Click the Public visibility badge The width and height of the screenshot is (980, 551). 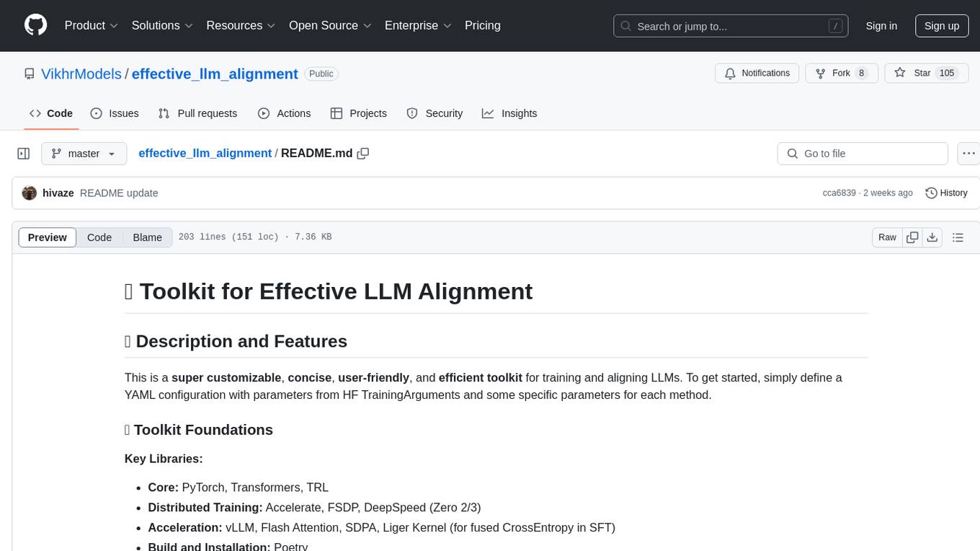pyautogui.click(x=321, y=74)
